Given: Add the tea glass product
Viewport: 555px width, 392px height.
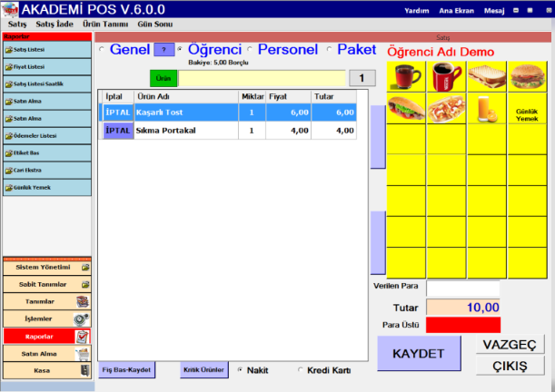Looking at the screenshot, I should point(407,77).
